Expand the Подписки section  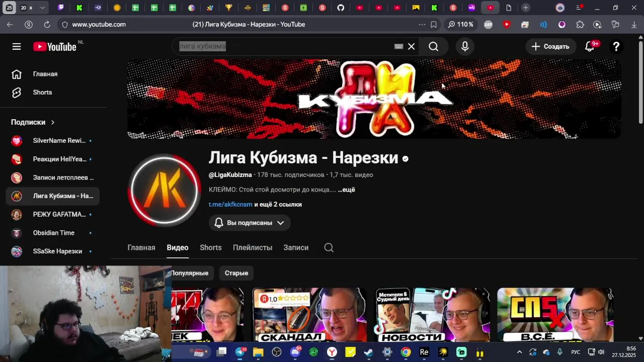tap(33, 122)
